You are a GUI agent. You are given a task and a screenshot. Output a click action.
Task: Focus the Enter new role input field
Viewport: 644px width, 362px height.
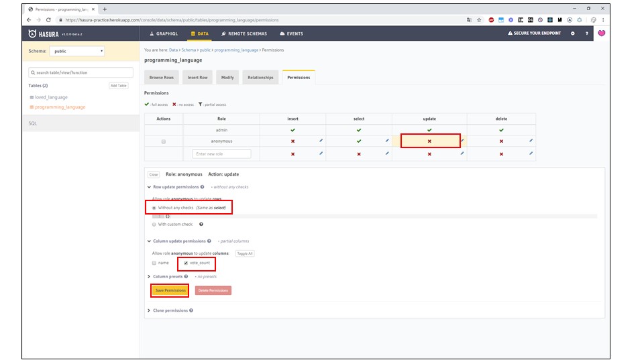click(221, 154)
